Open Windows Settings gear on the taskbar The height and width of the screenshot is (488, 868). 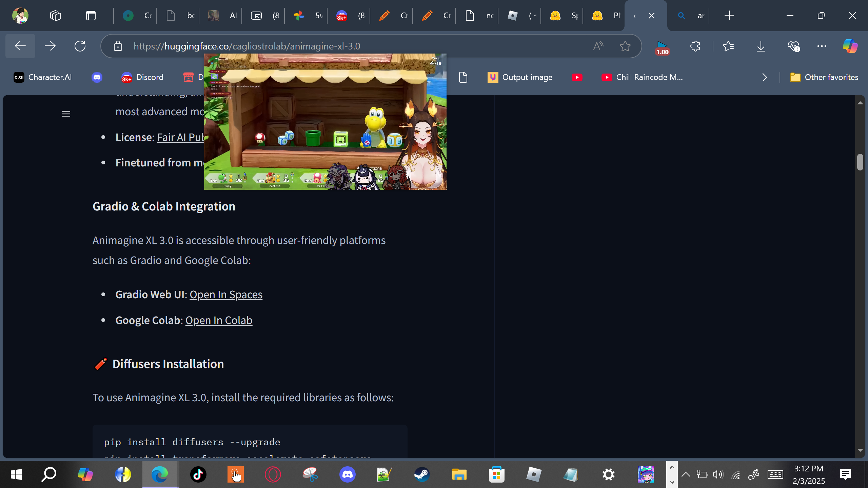coord(608,474)
